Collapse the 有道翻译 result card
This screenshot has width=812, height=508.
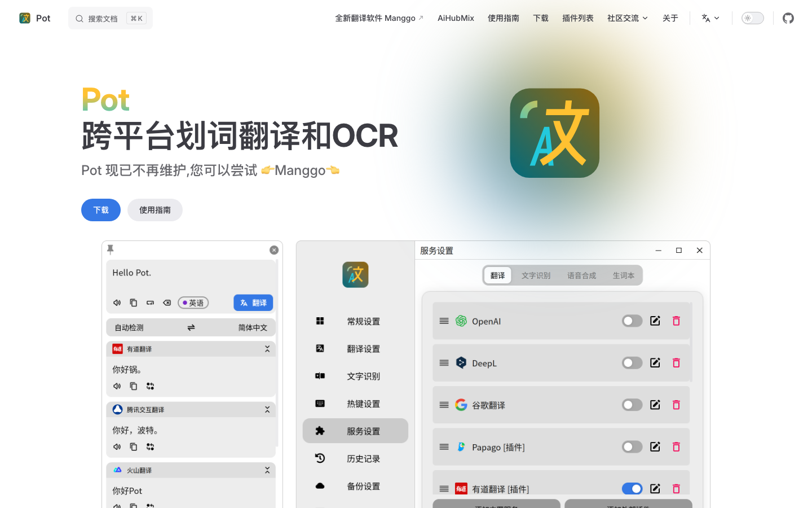coord(267,349)
